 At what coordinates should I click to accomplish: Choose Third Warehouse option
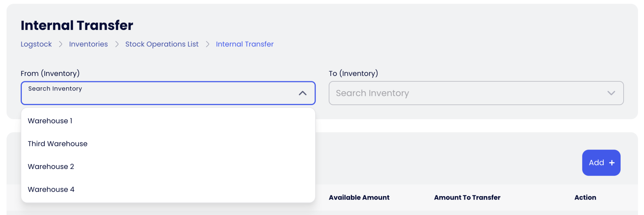[58, 144]
